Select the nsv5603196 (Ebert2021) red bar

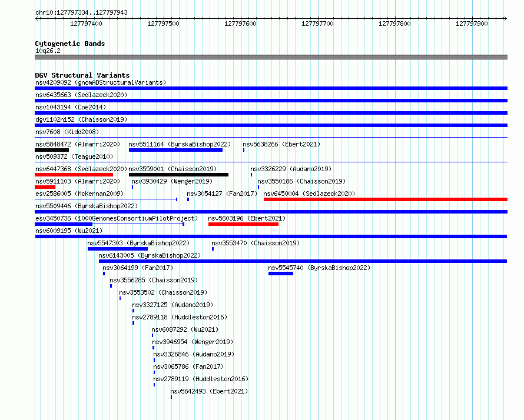pyautogui.click(x=243, y=224)
